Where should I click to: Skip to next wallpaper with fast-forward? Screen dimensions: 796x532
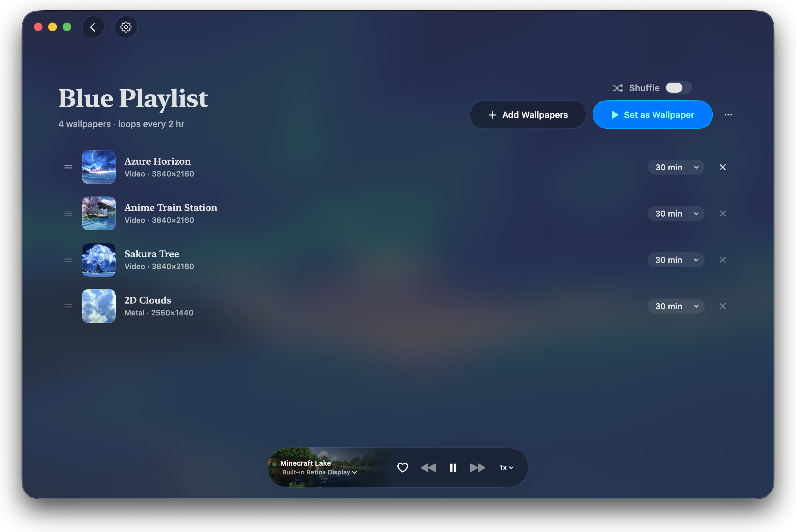coord(477,468)
